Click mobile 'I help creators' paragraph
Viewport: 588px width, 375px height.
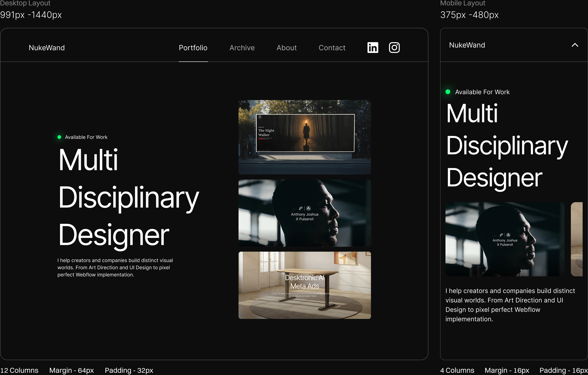tap(510, 305)
